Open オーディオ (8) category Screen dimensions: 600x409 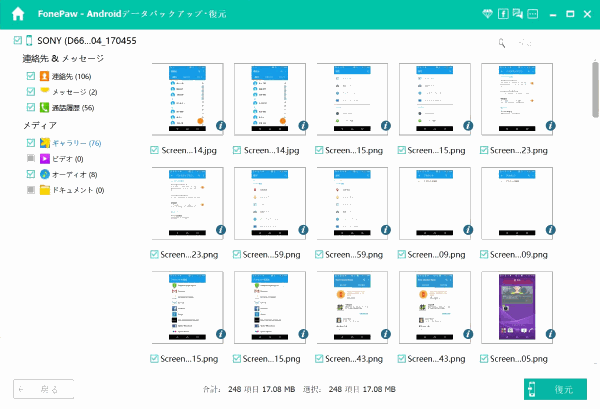[75, 174]
